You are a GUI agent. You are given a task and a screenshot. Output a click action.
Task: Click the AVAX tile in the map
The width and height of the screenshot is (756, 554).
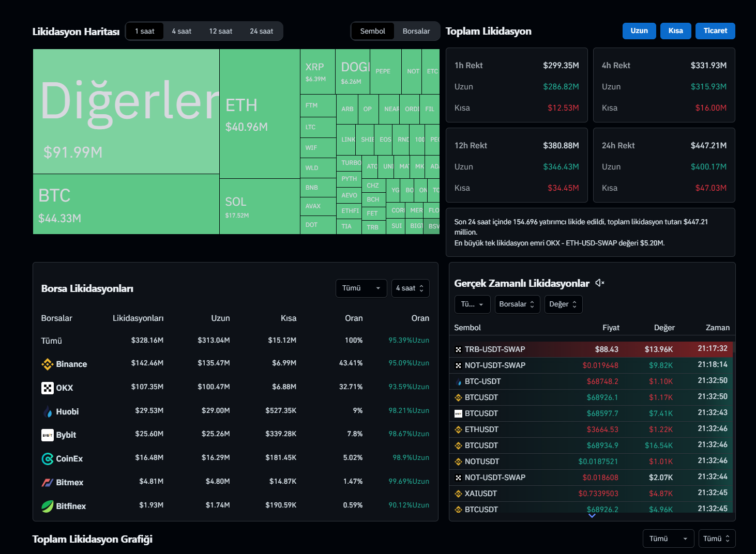pos(318,206)
